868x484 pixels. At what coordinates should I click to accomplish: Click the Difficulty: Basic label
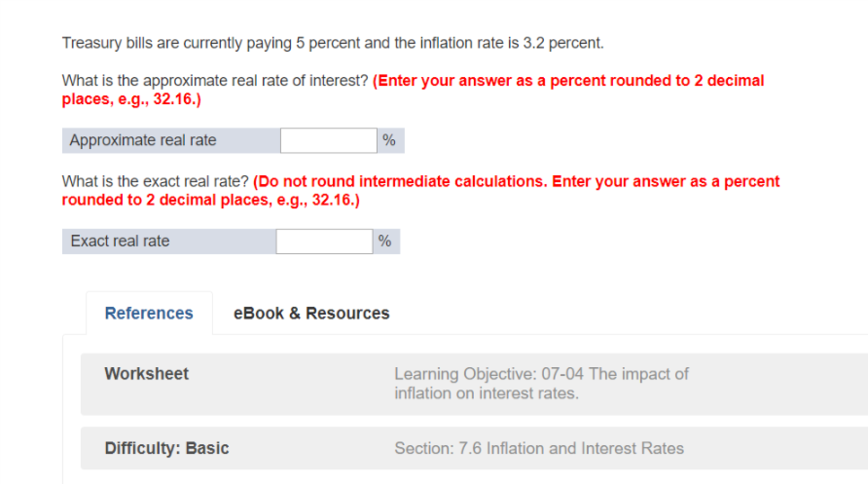pyautogui.click(x=167, y=449)
